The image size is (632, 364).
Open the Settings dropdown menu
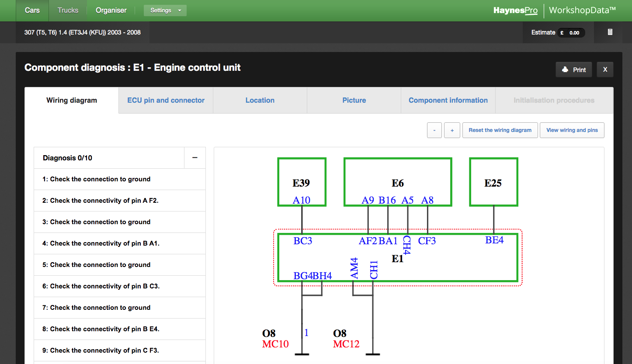(165, 10)
